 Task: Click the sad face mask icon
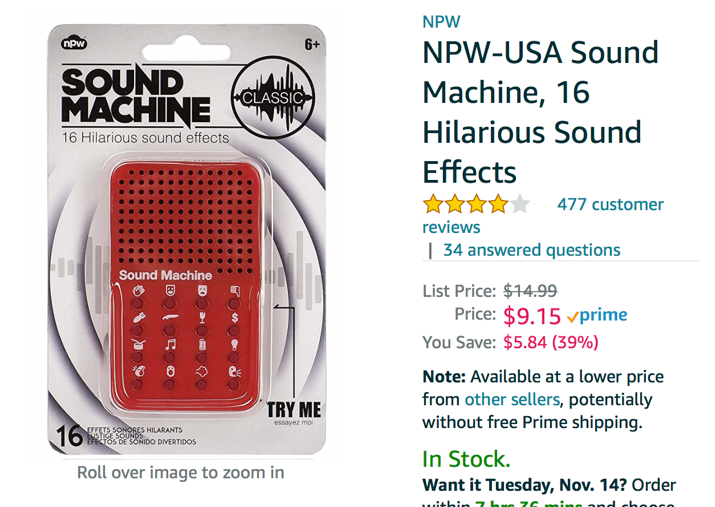coord(201,292)
